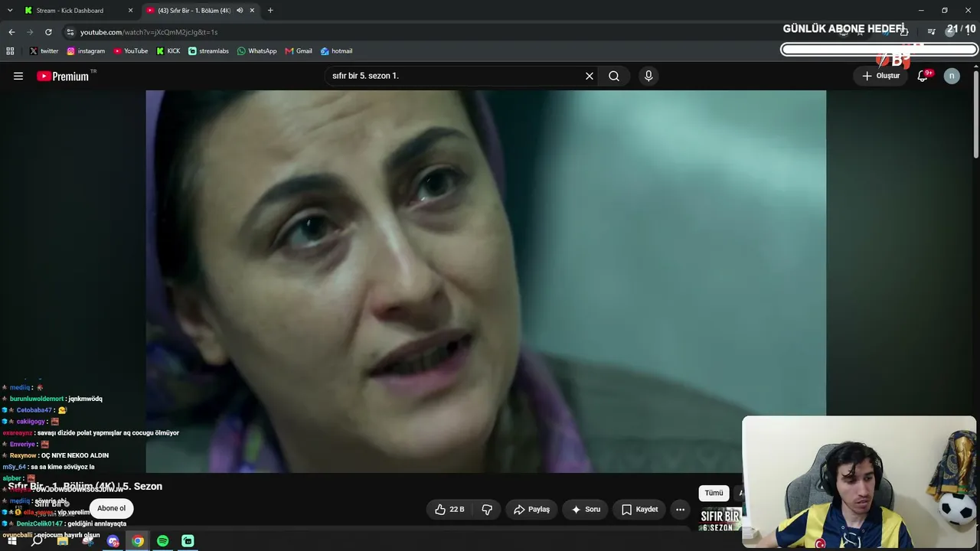The image size is (980, 551).
Task: Open the Windows Start menu
Action: (11, 541)
